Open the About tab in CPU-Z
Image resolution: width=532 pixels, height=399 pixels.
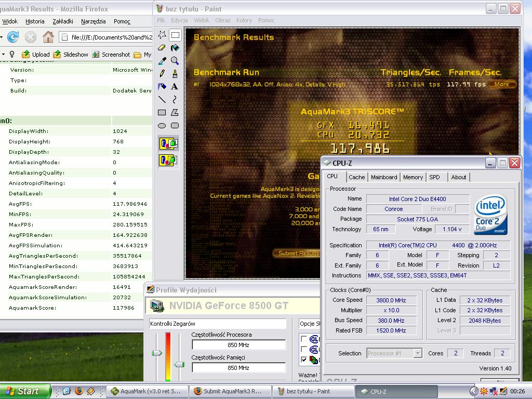point(458,177)
